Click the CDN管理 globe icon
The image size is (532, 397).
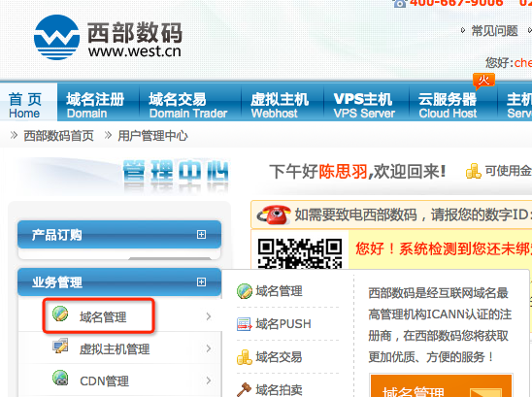tap(60, 378)
